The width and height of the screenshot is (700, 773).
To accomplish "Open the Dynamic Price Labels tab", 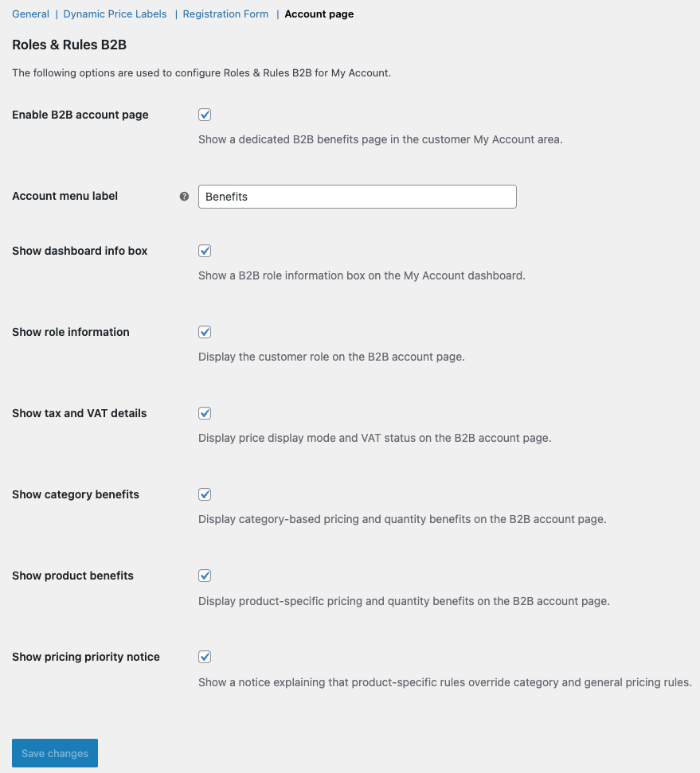I will point(115,14).
